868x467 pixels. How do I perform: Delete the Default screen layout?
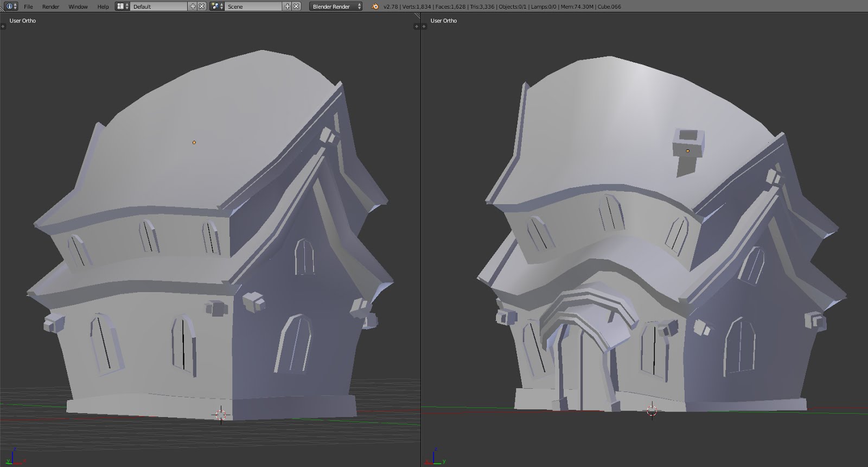pyautogui.click(x=202, y=7)
